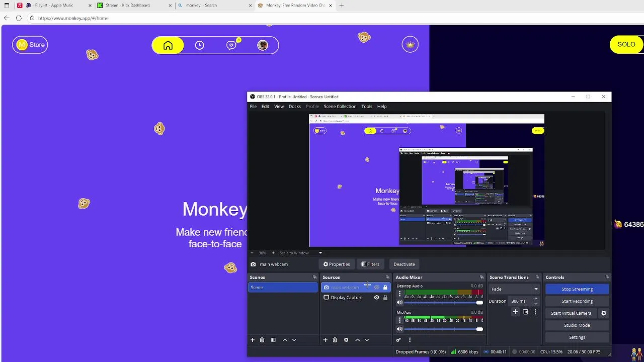This screenshot has height=362, width=644.
Task: Toggle lock on main webcam source
Action: 385,288
